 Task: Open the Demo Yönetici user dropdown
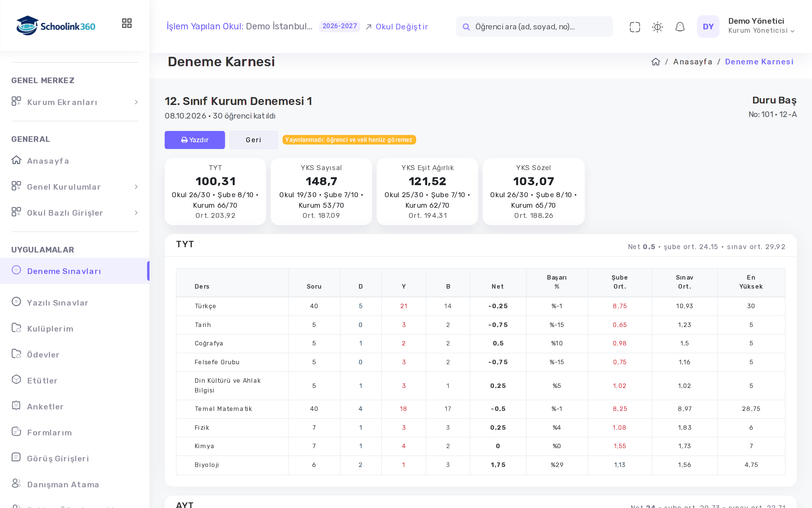[761, 26]
